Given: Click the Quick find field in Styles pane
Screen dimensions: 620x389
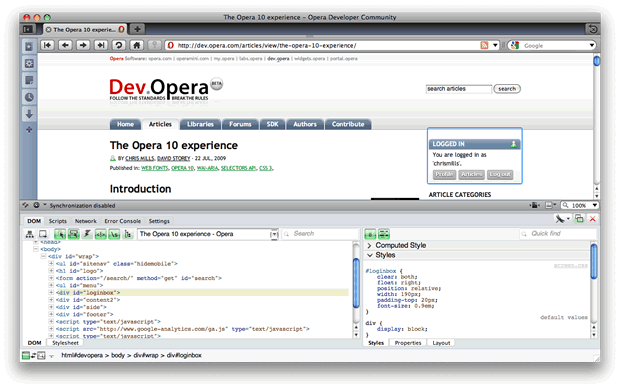Looking at the screenshot, I should pyautogui.click(x=558, y=234).
